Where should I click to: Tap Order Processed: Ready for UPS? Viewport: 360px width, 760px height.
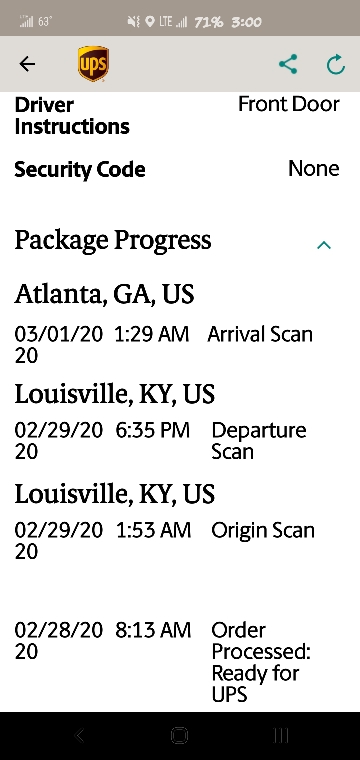(261, 662)
